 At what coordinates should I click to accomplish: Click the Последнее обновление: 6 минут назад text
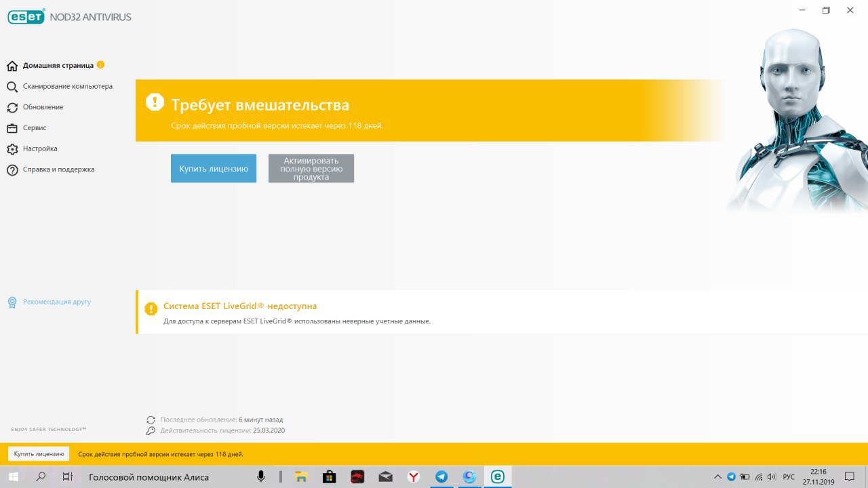point(222,420)
